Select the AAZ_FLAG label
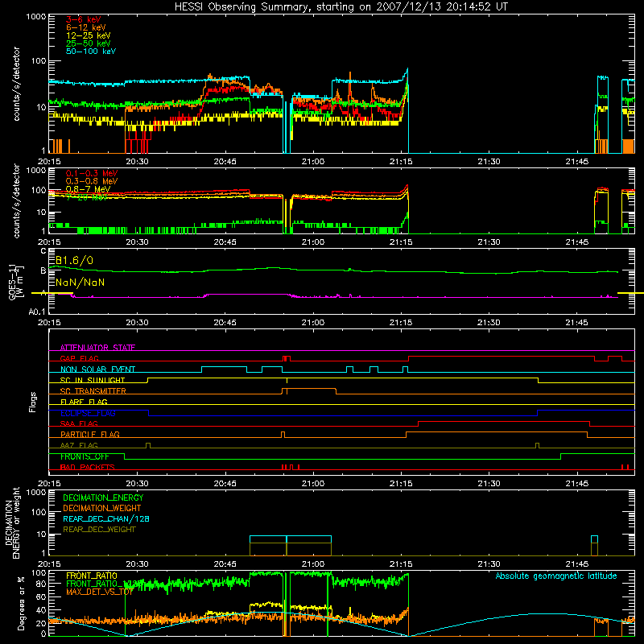This screenshot has height=644, width=644. [79, 445]
